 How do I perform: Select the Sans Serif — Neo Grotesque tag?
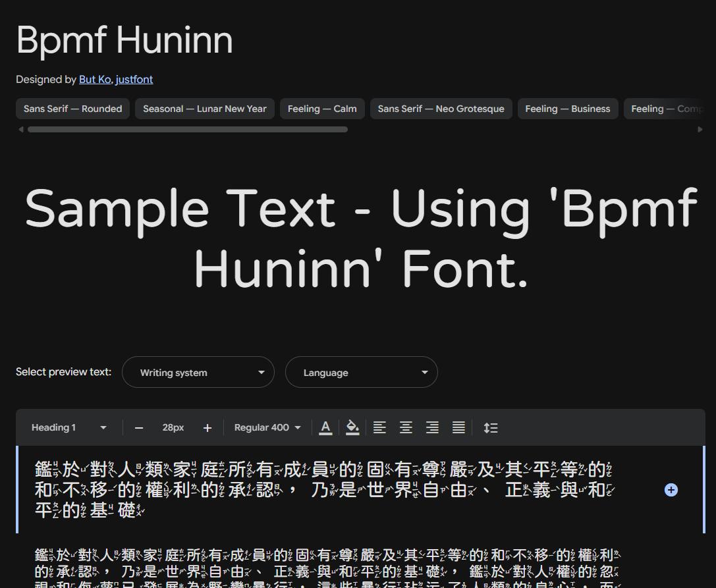(441, 109)
